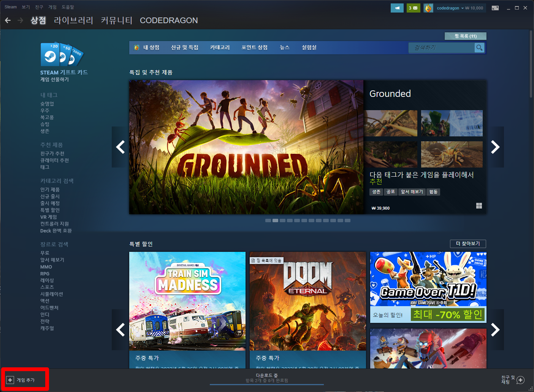Select the 앞서 해보기 tag

coord(412,192)
